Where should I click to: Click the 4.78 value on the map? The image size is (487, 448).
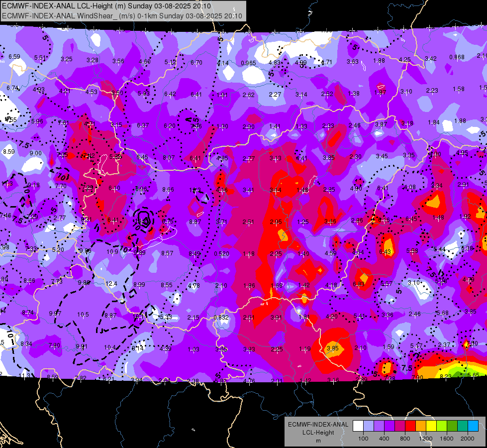click(x=194, y=285)
